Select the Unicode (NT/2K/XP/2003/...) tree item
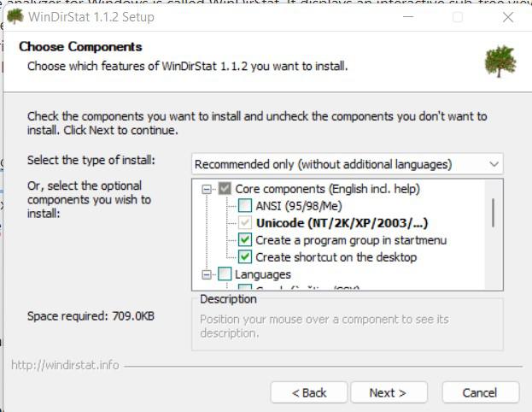Image resolution: width=532 pixels, height=412 pixels. coord(342,223)
